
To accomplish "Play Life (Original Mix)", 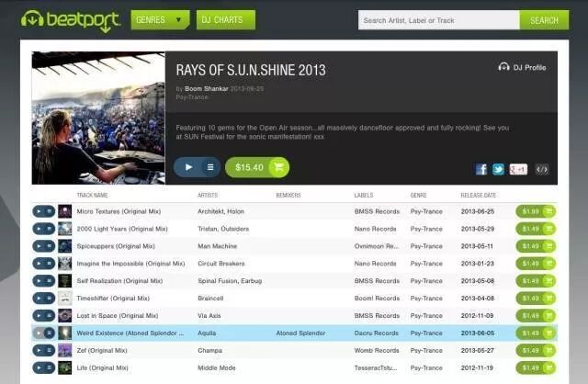I will coord(39,367).
